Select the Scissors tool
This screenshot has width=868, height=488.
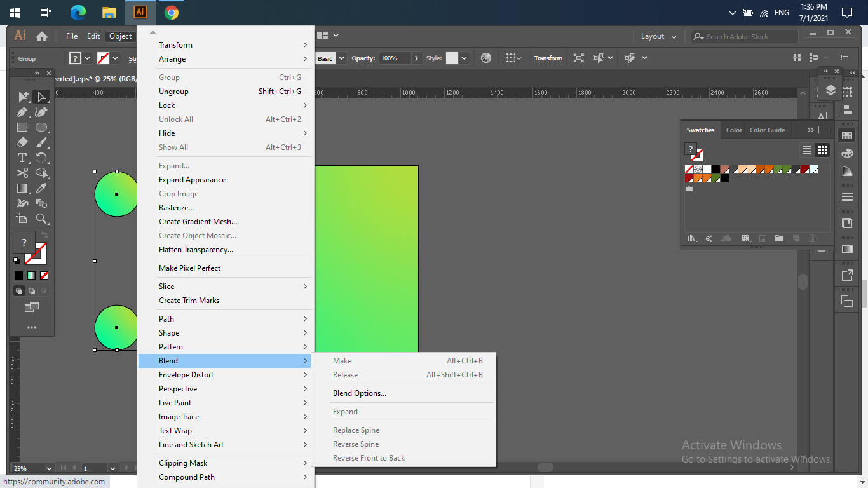21,173
